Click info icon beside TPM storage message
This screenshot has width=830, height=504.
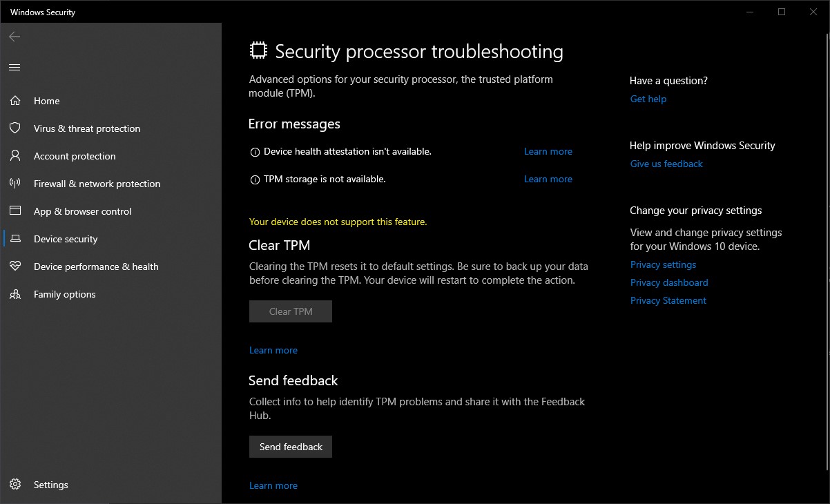pos(255,180)
